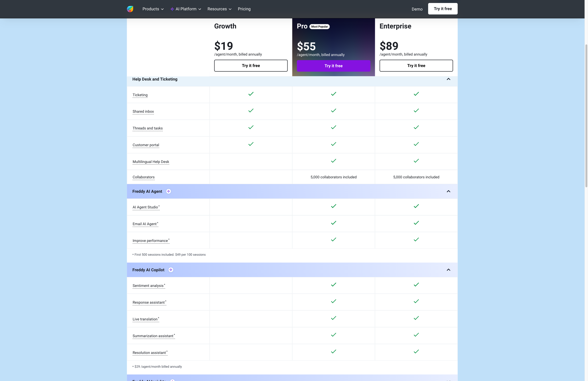Viewport: 588px width, 381px height.
Task: Click the navbar Try it free button
Action: pos(443,9)
